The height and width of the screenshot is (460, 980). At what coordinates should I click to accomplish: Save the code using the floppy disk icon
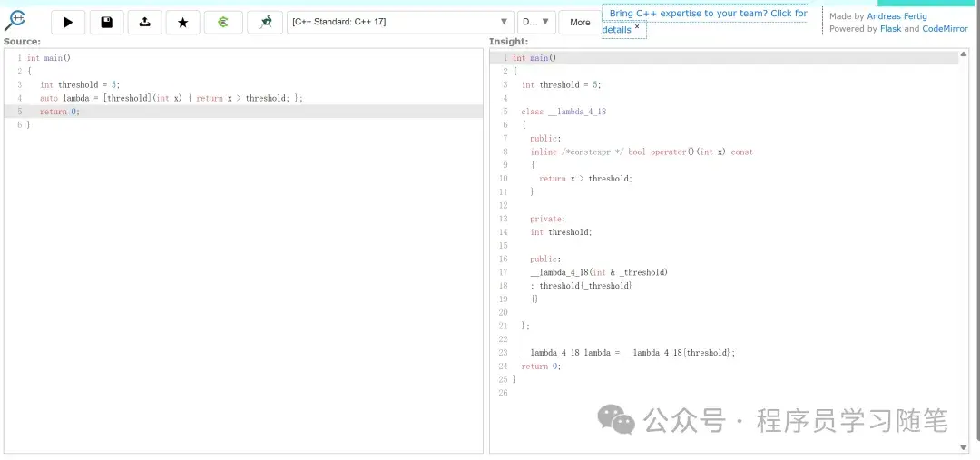click(107, 23)
